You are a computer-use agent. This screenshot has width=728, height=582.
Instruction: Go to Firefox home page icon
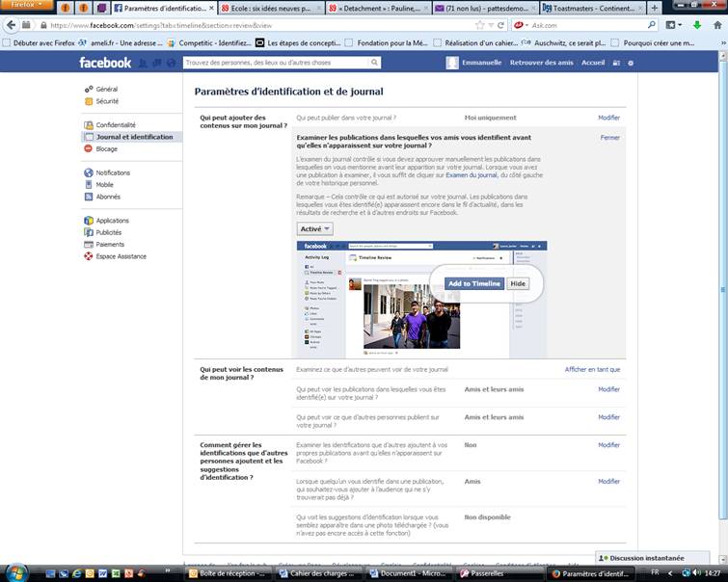tap(717, 25)
